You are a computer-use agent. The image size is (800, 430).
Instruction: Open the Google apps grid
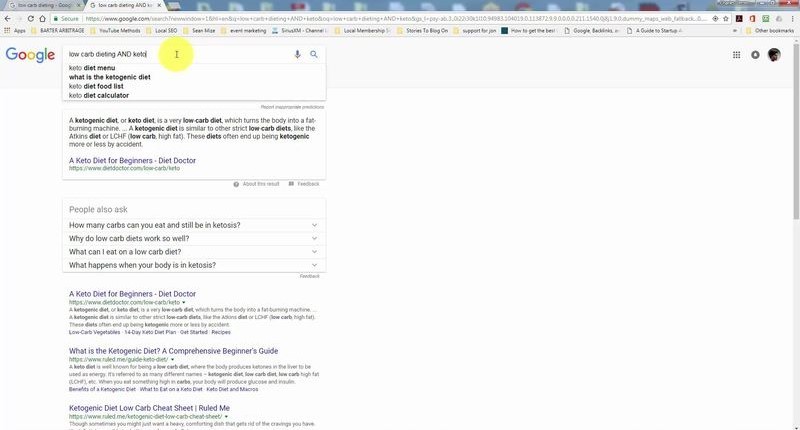point(737,55)
